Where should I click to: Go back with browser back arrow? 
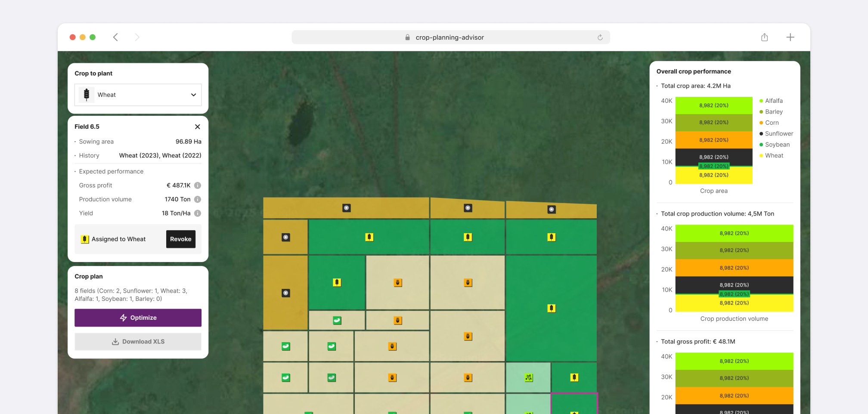115,37
